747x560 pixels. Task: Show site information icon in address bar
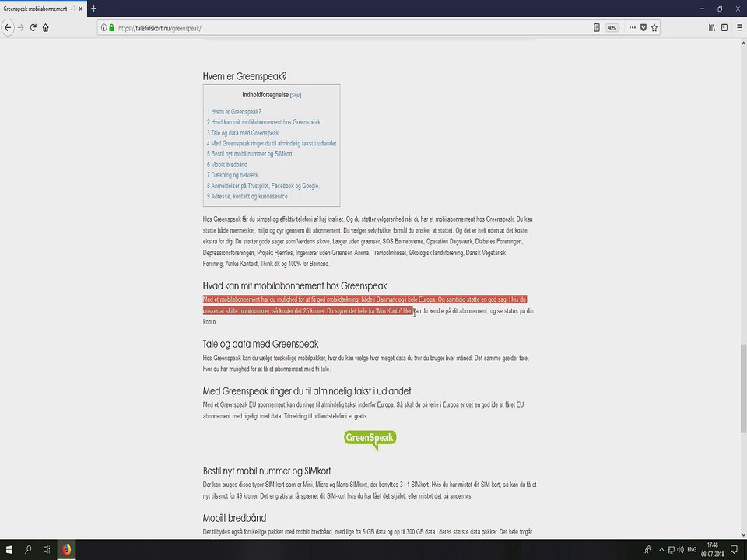point(103,28)
